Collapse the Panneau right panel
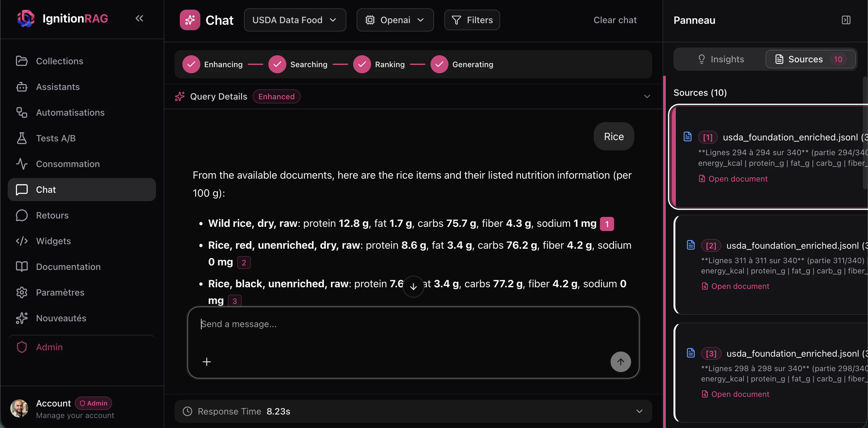Image resolution: width=868 pixels, height=428 pixels. coord(846,20)
